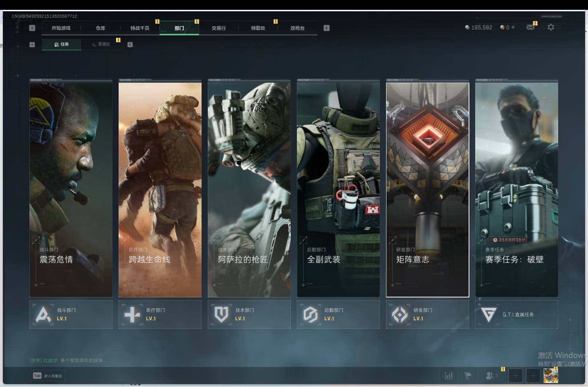The image size is (588, 387).
Task: Switch to the 仓库 tab
Action: [x=100, y=28]
